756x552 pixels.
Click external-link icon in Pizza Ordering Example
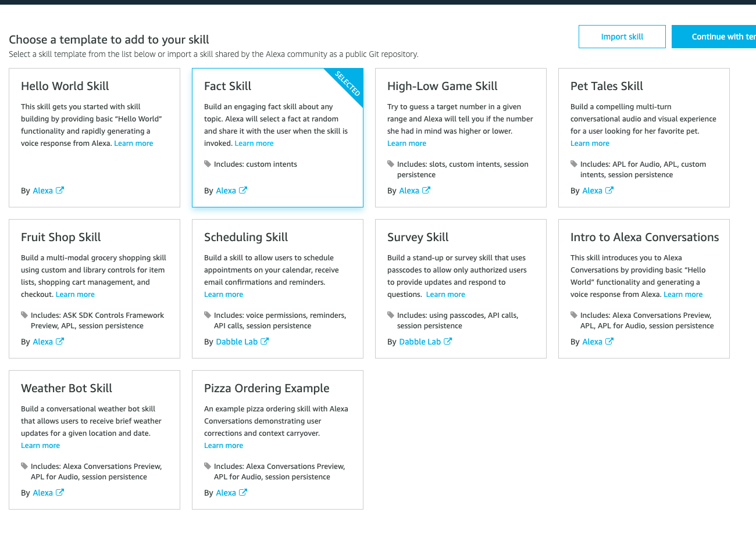[x=243, y=492]
